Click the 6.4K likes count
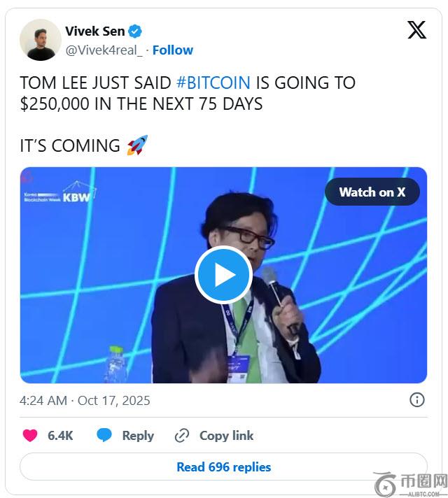448x498 pixels. 60,436
